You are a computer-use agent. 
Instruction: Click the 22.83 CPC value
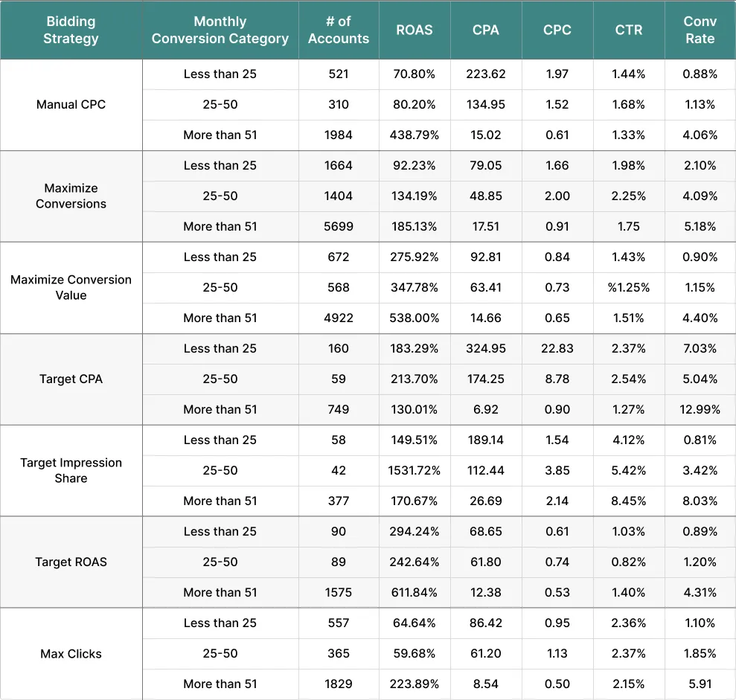557,349
